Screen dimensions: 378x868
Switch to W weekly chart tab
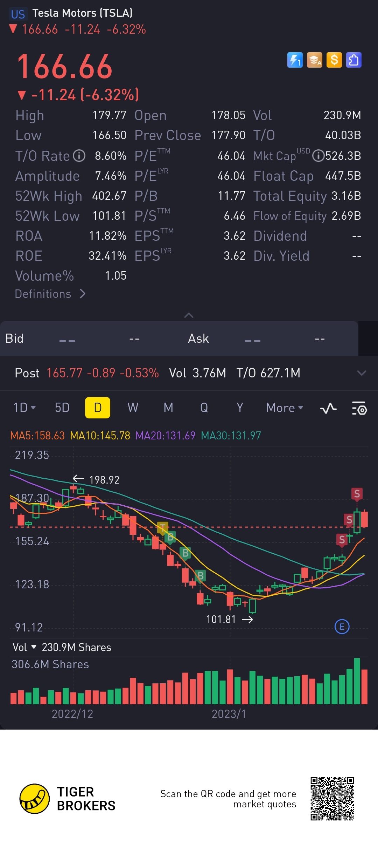click(133, 408)
